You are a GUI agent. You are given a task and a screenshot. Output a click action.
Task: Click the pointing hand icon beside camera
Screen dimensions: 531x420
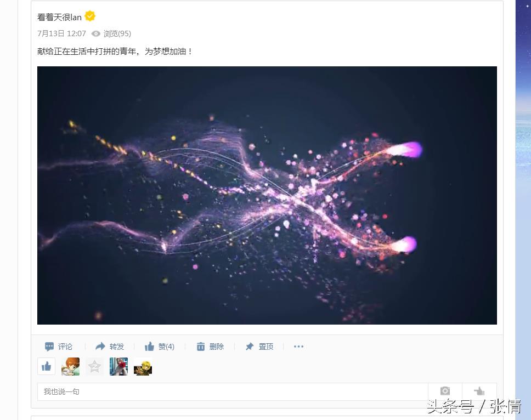point(479,391)
